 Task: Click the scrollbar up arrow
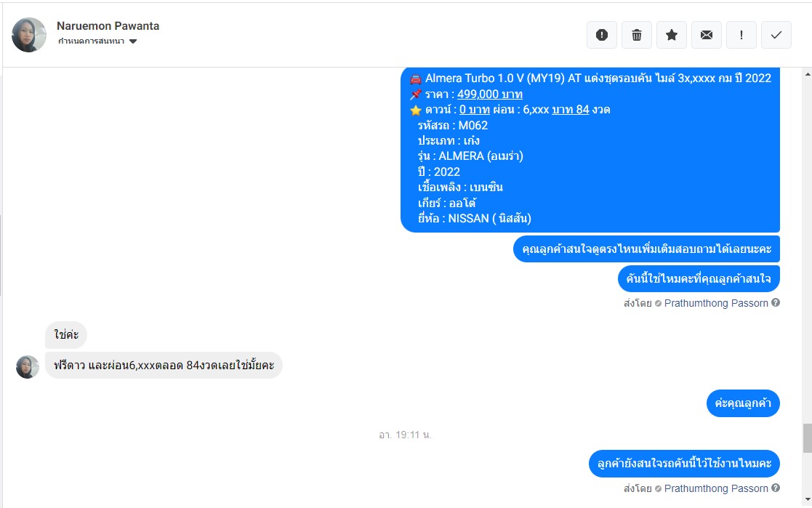pyautogui.click(x=808, y=75)
